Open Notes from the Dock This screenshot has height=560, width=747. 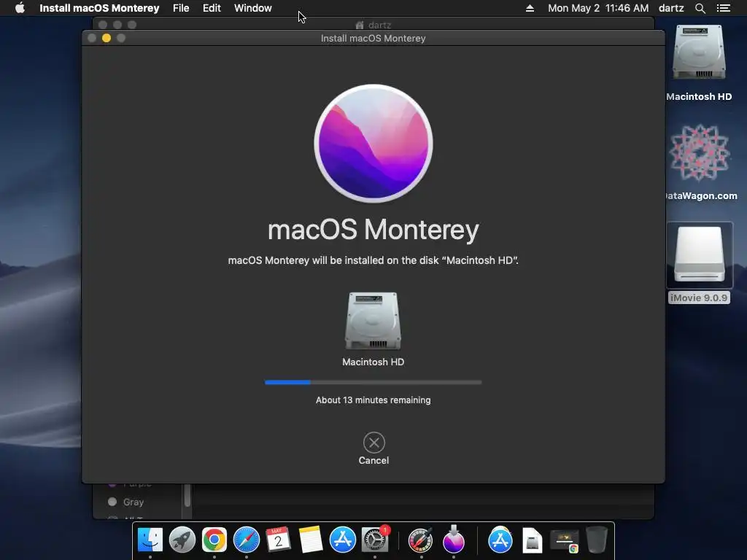(311, 540)
